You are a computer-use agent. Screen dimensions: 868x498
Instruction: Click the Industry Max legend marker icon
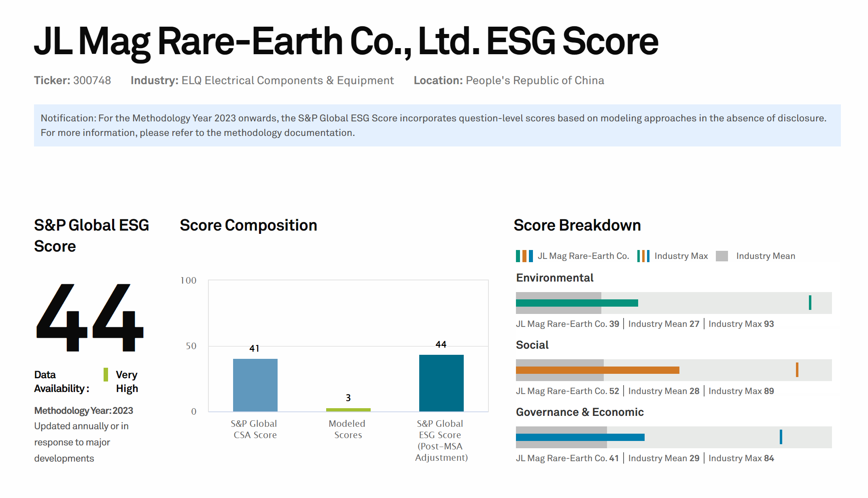pos(643,256)
